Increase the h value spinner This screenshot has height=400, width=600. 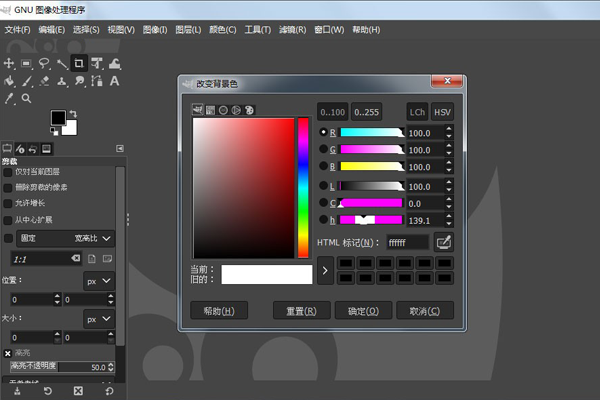click(449, 217)
